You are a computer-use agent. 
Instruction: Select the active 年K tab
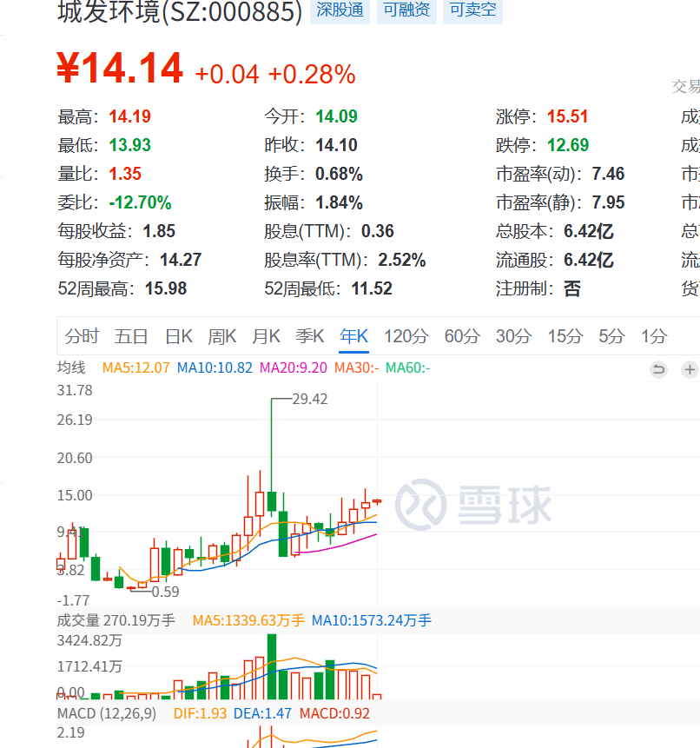(x=353, y=336)
